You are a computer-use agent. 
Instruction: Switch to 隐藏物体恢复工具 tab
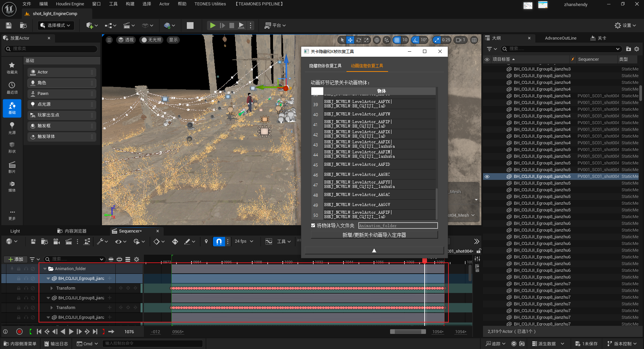point(325,66)
